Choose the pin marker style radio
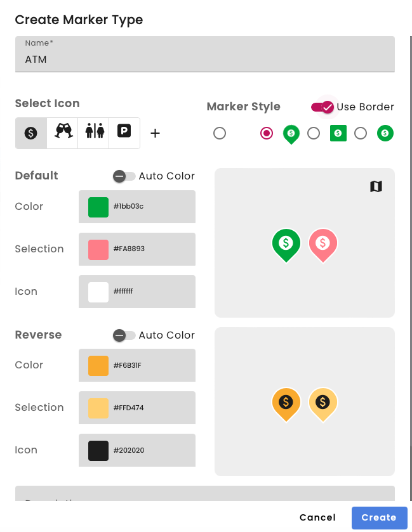The height and width of the screenshot is (532, 412). click(267, 133)
